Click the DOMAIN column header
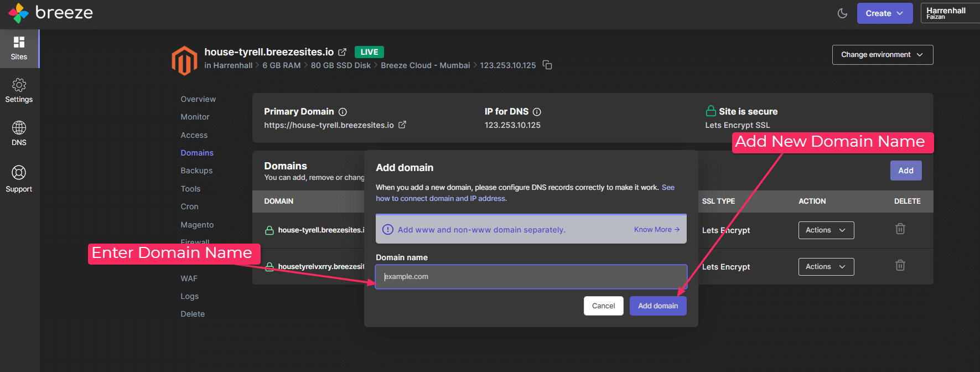980x372 pixels. click(x=279, y=201)
